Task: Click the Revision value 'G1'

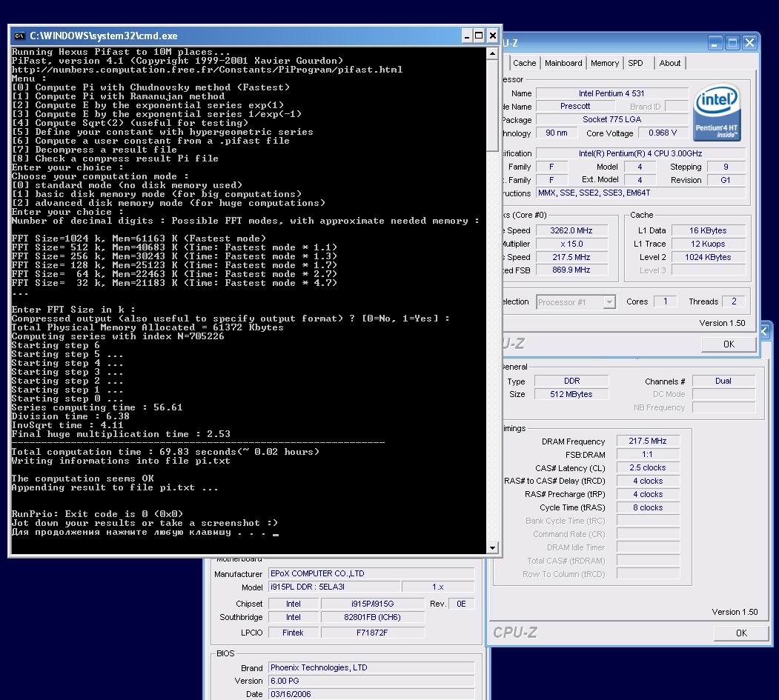Action: click(726, 180)
